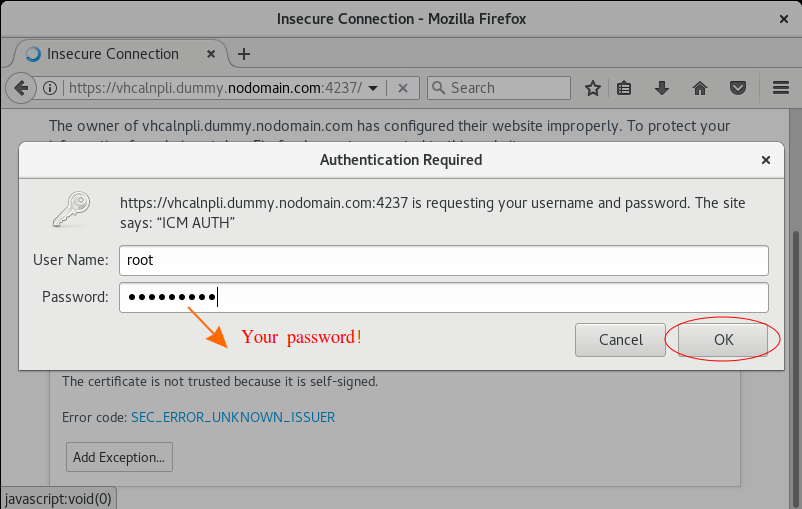The height and width of the screenshot is (509, 802).
Task: Expand the URL history dropdown arrow
Action: [x=373, y=88]
